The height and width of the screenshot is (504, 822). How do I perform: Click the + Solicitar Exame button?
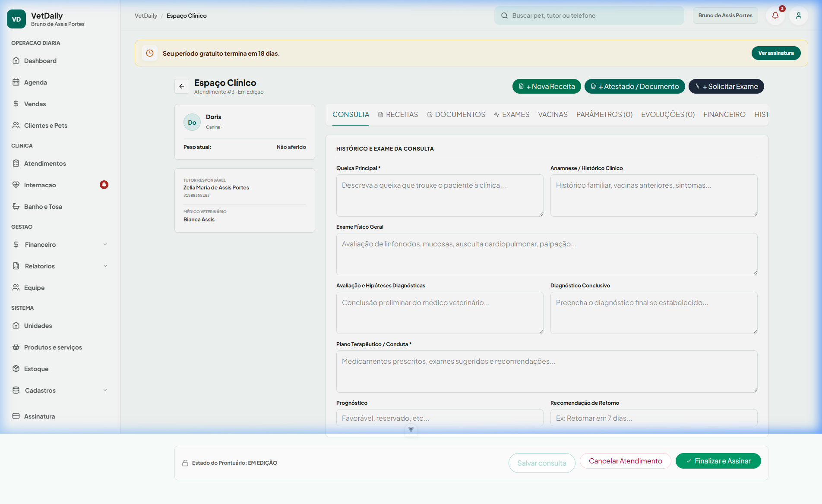pyautogui.click(x=726, y=86)
